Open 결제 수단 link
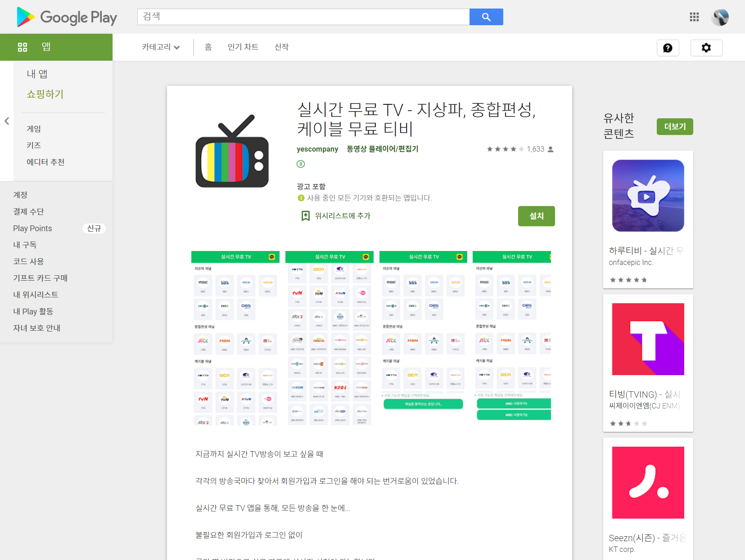745x560 pixels. click(x=28, y=211)
